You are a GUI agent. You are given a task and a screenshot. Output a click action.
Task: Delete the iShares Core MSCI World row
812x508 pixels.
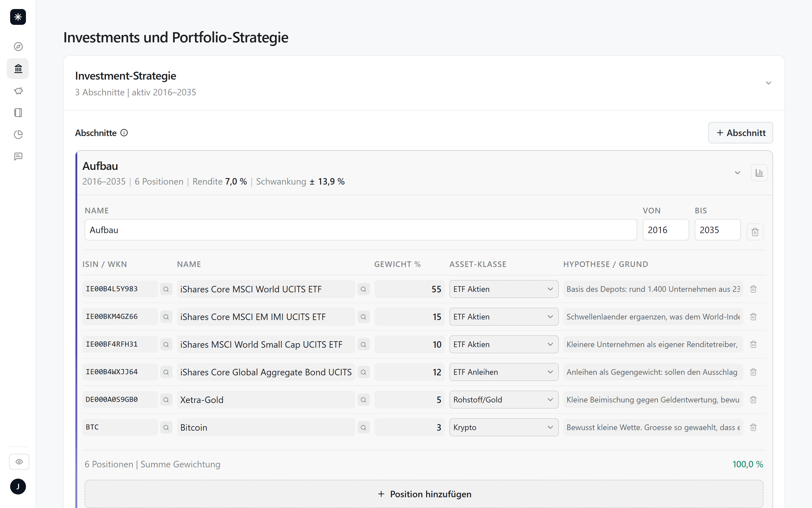pyautogui.click(x=753, y=289)
